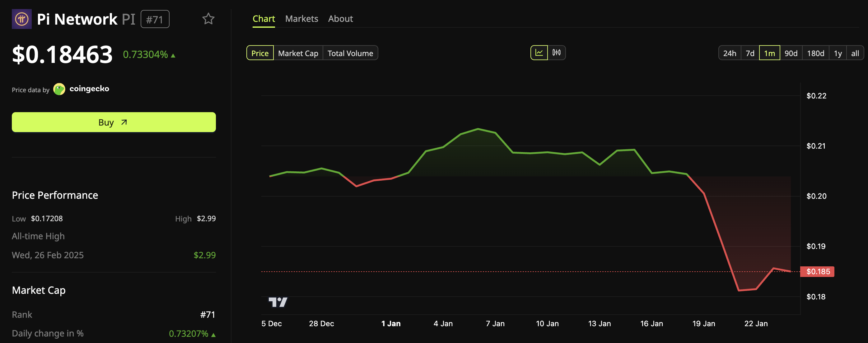
Task: Click the favorite star icon
Action: pos(208,19)
